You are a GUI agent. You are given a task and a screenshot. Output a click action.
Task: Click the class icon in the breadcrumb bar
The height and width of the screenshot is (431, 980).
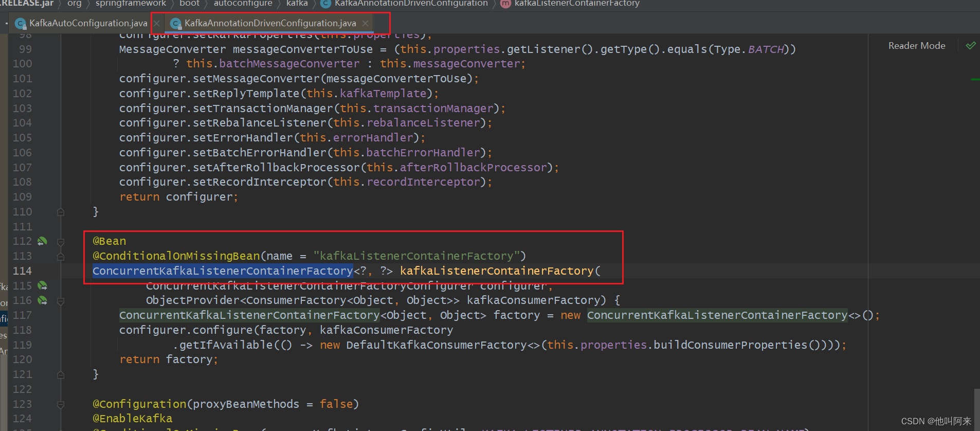[325, 4]
